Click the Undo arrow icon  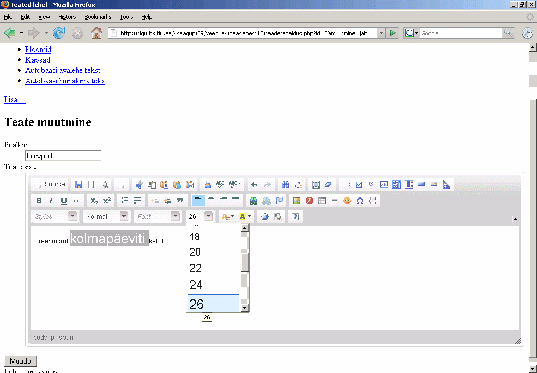point(254,185)
